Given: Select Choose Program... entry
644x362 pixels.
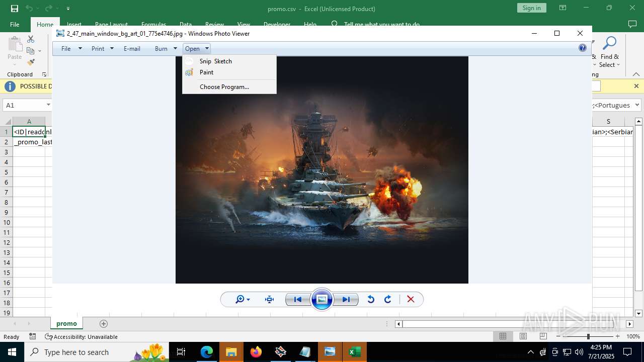Looking at the screenshot, I should [229, 87].
